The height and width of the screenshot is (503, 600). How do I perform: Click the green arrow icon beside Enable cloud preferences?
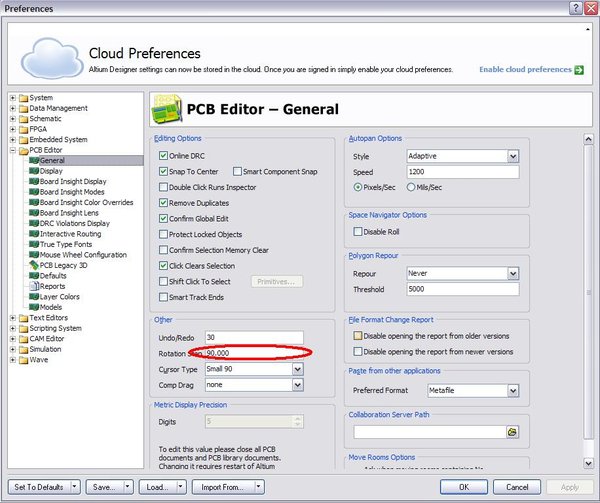point(579,70)
